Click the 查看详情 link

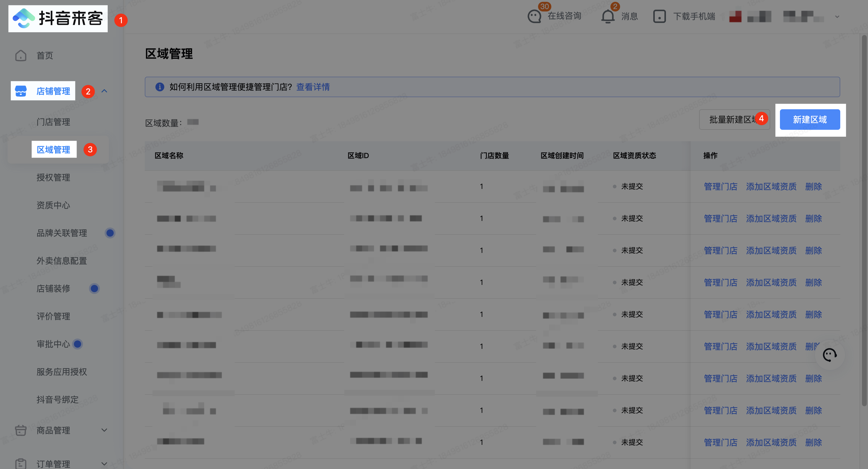tap(313, 87)
